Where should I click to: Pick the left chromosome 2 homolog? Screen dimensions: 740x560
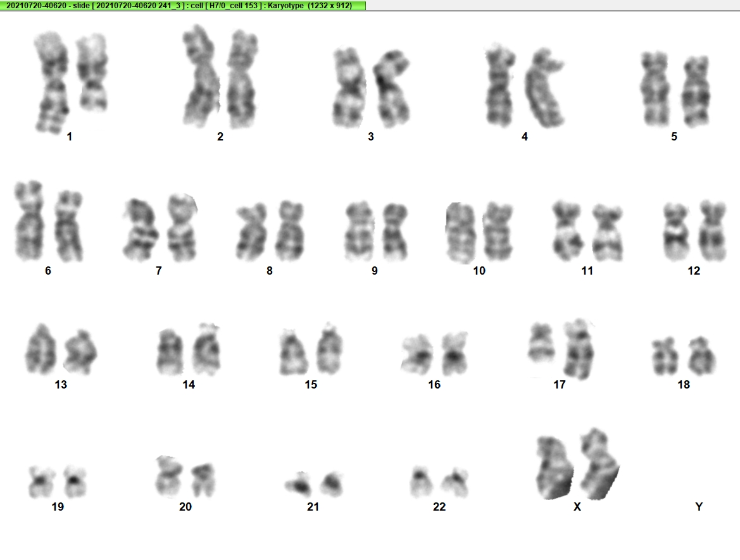point(200,75)
